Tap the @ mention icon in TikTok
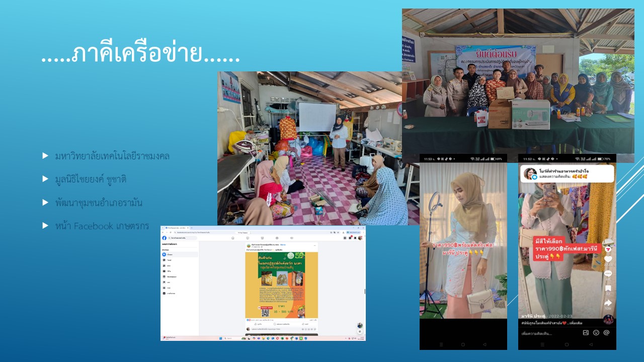 tap(606, 333)
